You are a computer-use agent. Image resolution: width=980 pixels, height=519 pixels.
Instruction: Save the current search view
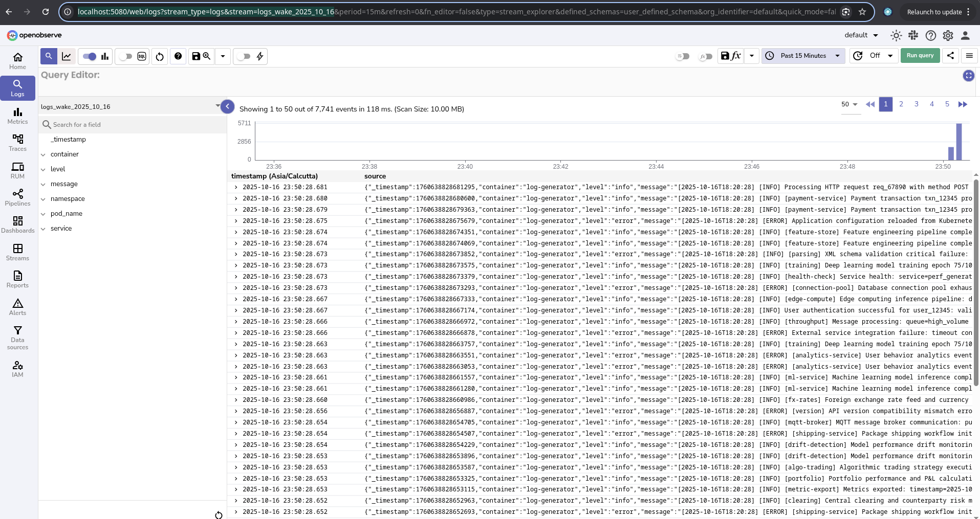coord(196,56)
